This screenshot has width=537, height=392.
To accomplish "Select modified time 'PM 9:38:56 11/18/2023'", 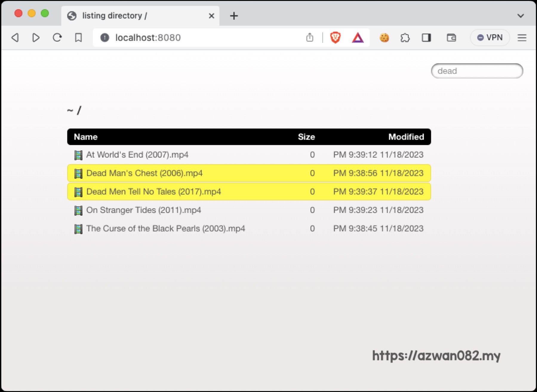I will click(378, 173).
